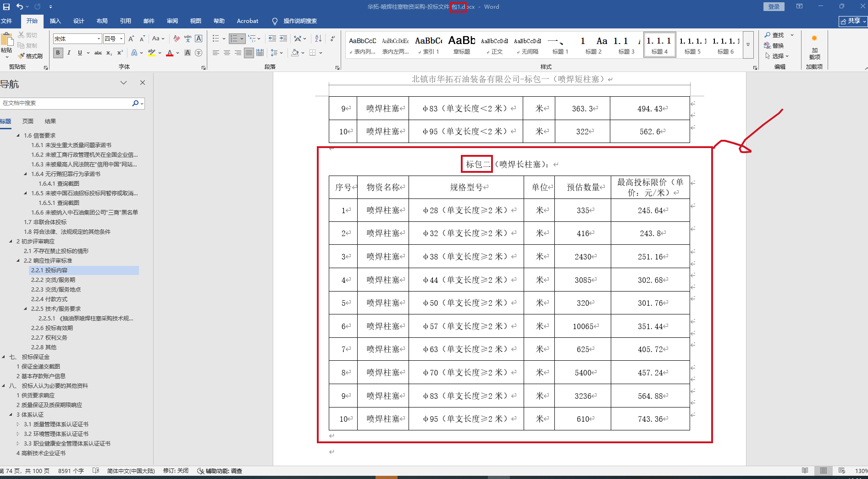Open the font name dropdown (宋体)
868x479 pixels.
pyautogui.click(x=99, y=39)
